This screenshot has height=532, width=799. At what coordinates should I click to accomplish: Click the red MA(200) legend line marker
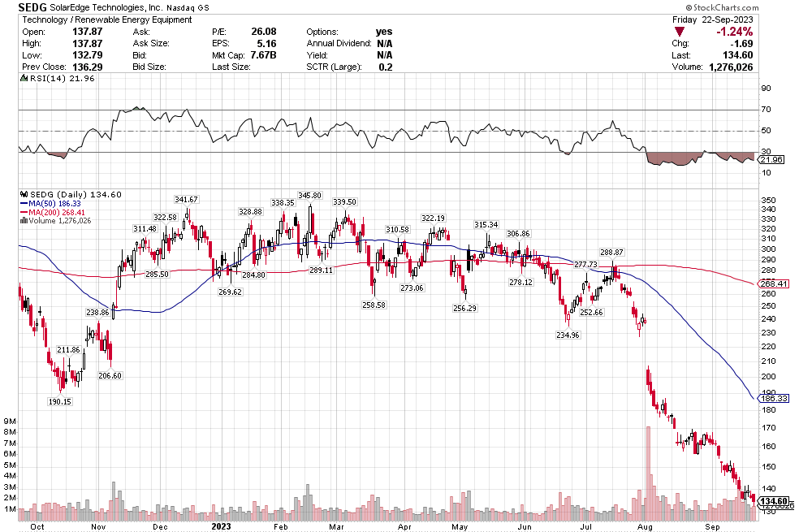click(x=24, y=212)
